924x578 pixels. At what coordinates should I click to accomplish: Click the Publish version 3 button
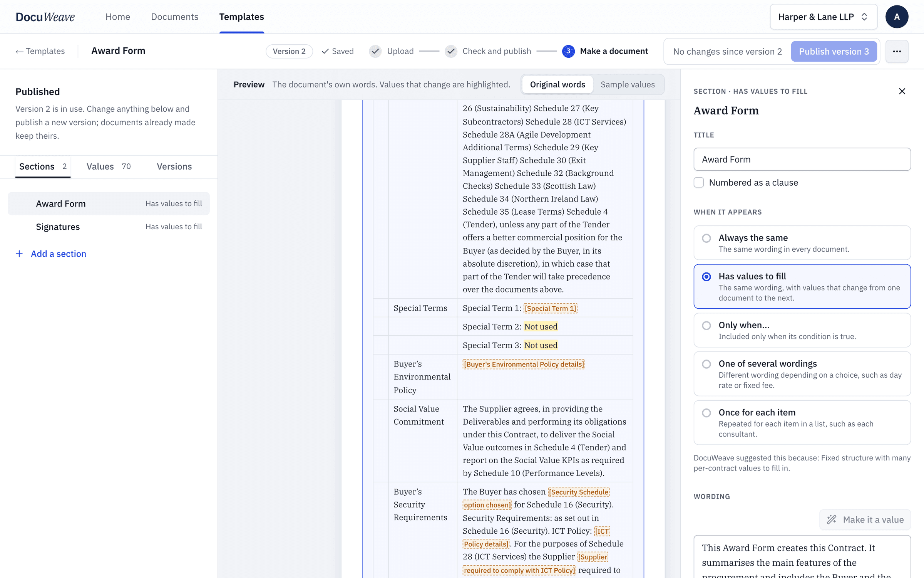pos(834,51)
